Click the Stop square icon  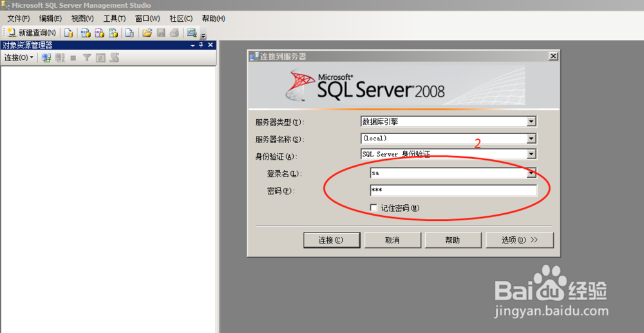(x=73, y=58)
